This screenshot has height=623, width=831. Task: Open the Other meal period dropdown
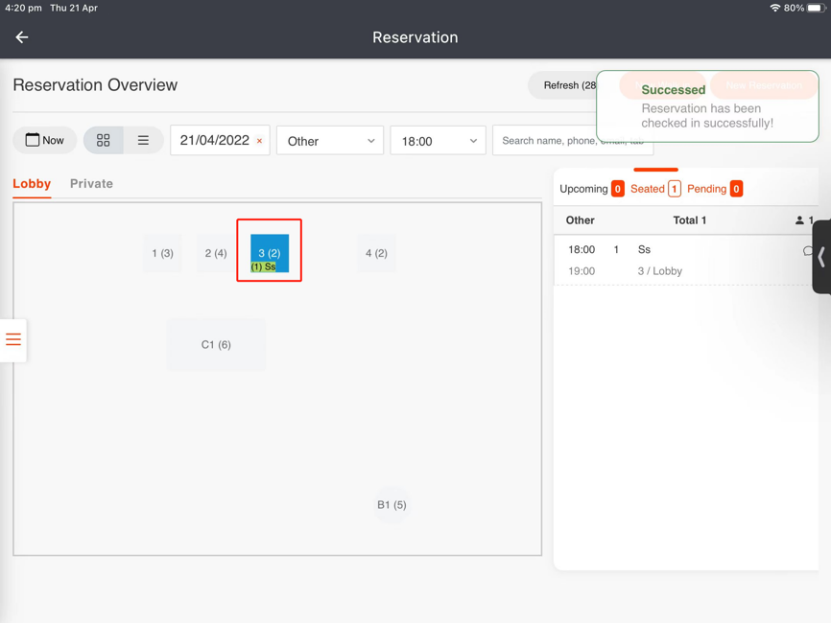tap(330, 141)
